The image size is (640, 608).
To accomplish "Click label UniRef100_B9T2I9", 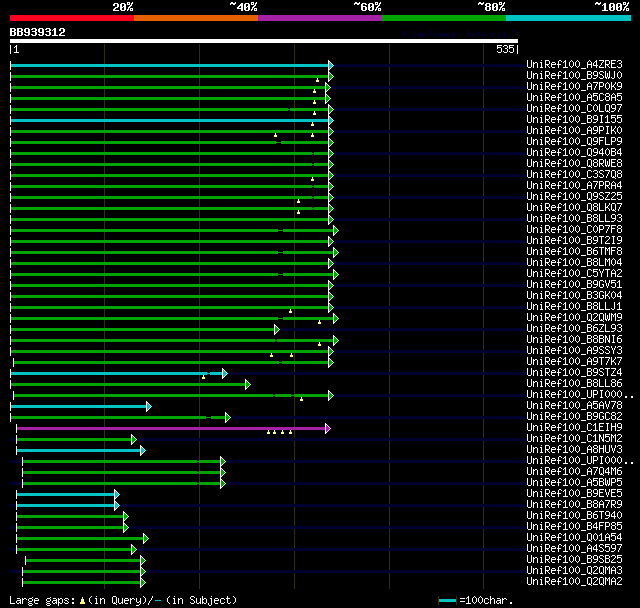I will point(574,241).
